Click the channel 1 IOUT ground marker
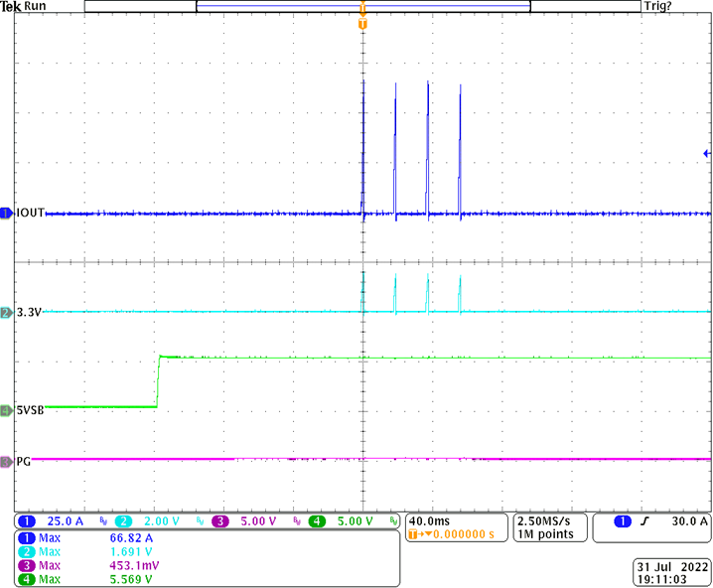Image resolution: width=713 pixels, height=588 pixels. [x=6, y=213]
